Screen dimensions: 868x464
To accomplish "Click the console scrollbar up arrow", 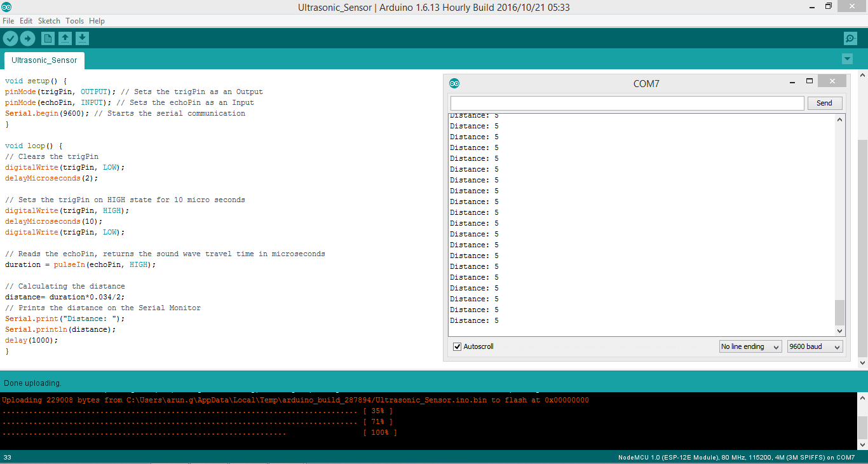I will pos(863,398).
